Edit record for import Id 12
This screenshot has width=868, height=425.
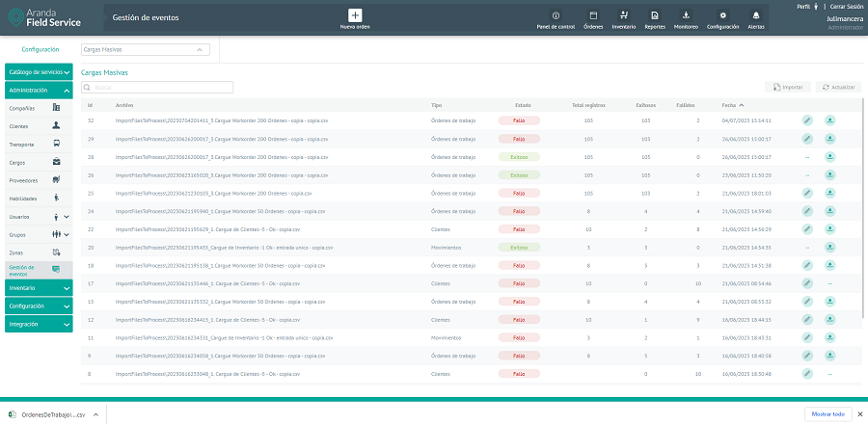point(807,319)
